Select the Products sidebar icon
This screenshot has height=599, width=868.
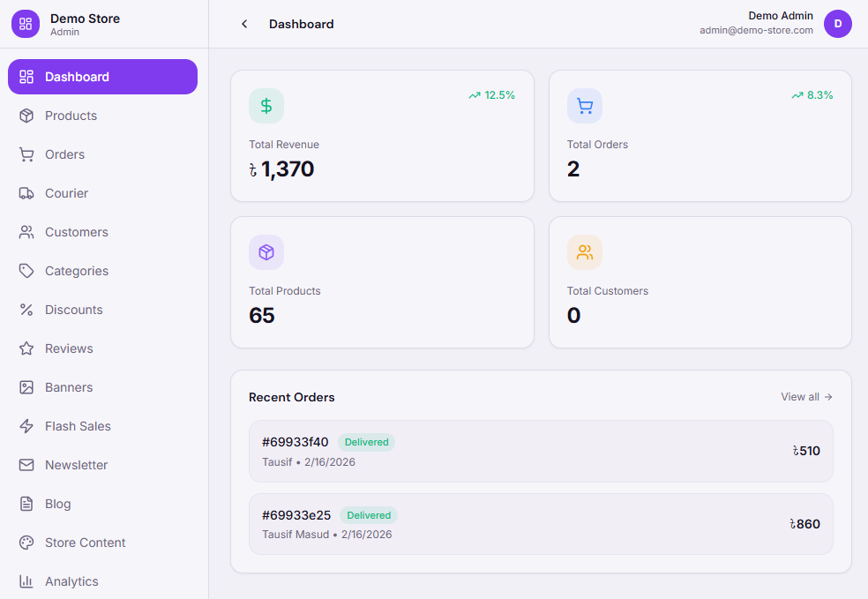point(27,116)
